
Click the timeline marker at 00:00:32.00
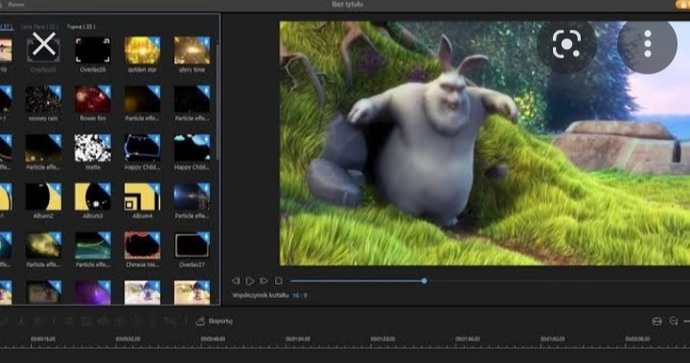[x=128, y=339]
